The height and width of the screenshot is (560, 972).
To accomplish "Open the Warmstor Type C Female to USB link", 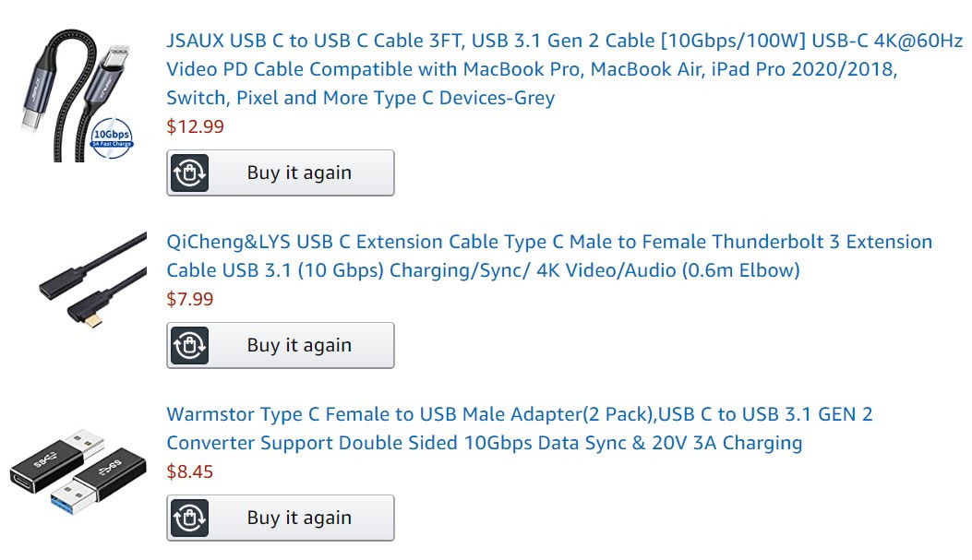I will pos(520,428).
